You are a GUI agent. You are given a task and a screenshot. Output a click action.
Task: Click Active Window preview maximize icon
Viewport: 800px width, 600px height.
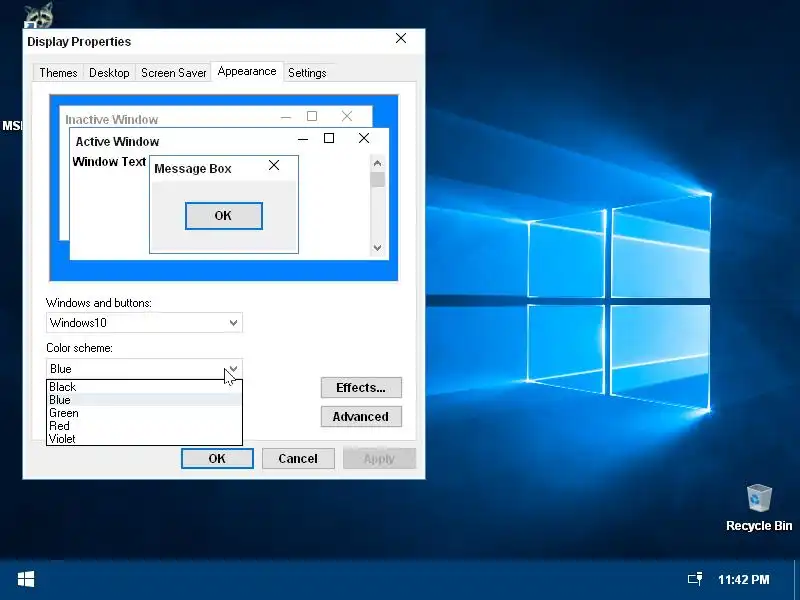click(329, 138)
